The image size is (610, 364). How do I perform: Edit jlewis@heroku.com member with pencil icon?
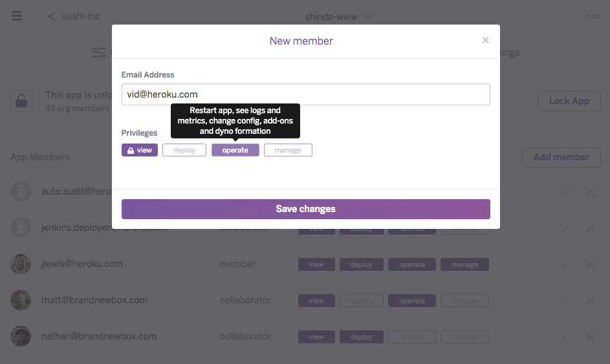(565, 264)
